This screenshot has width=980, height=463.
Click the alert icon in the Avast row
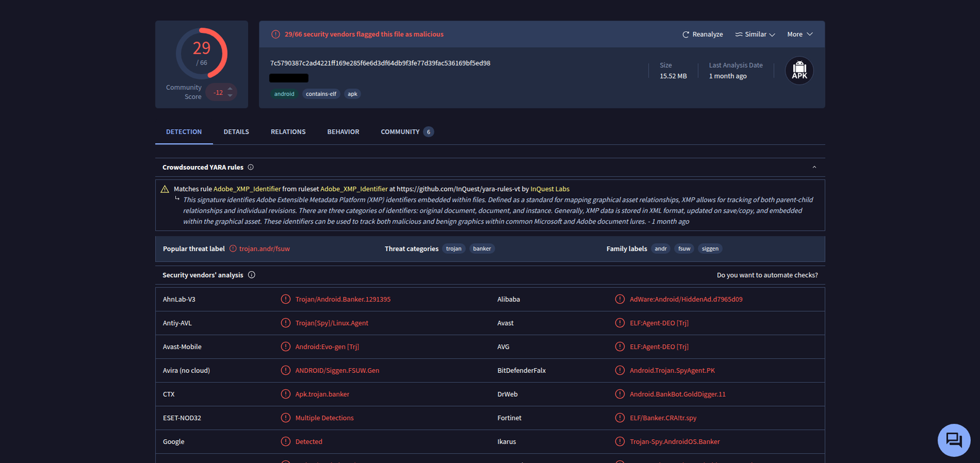coord(620,323)
